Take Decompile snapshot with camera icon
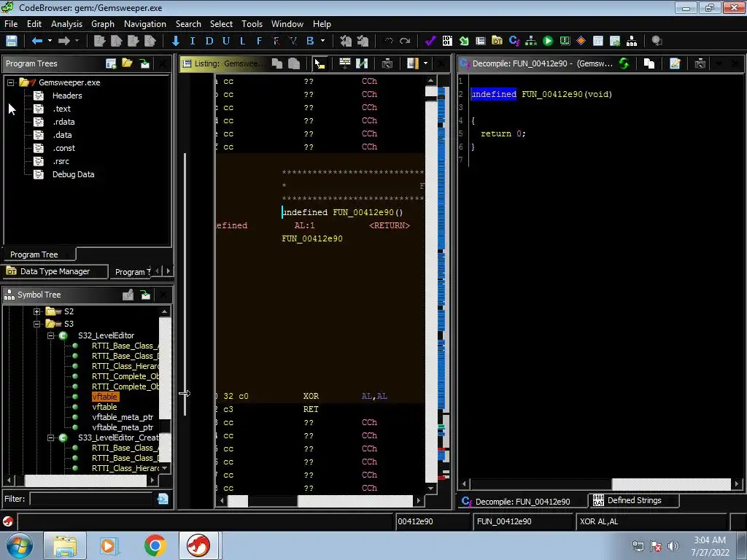This screenshot has height=560, width=747. [700, 63]
